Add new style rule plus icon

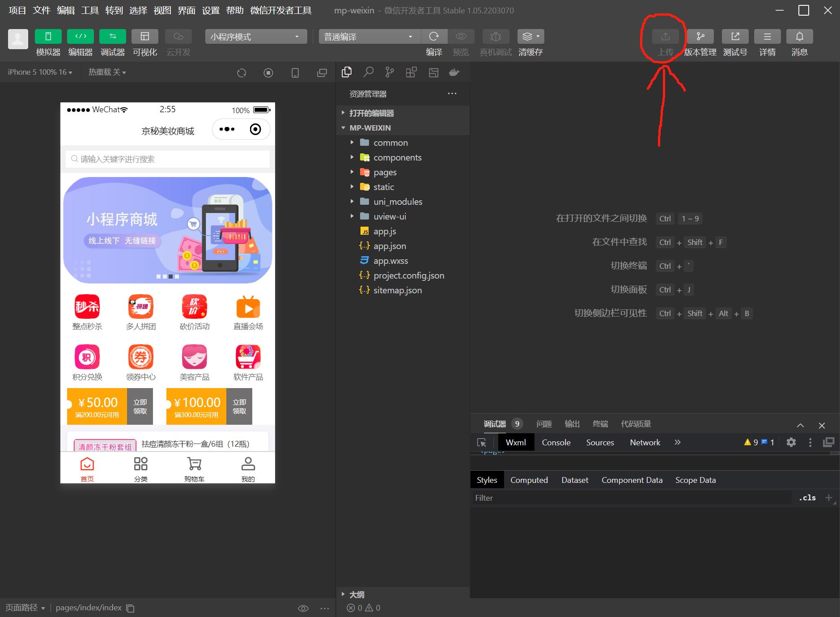click(828, 497)
